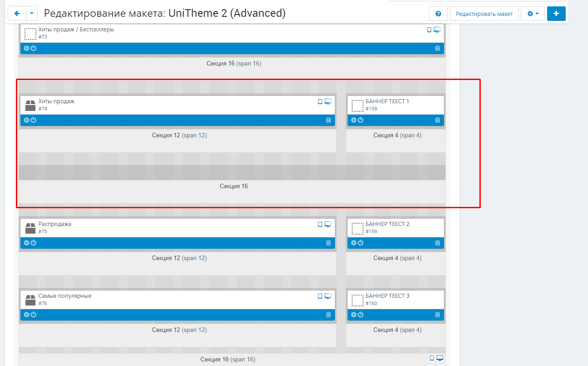Delete Хиты продаж #74 block via trash
The height and width of the screenshot is (366, 588).
coord(329,120)
